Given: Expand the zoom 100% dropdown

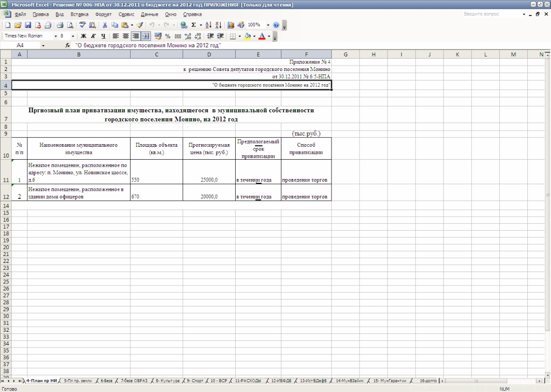Looking at the screenshot, I should (x=268, y=25).
